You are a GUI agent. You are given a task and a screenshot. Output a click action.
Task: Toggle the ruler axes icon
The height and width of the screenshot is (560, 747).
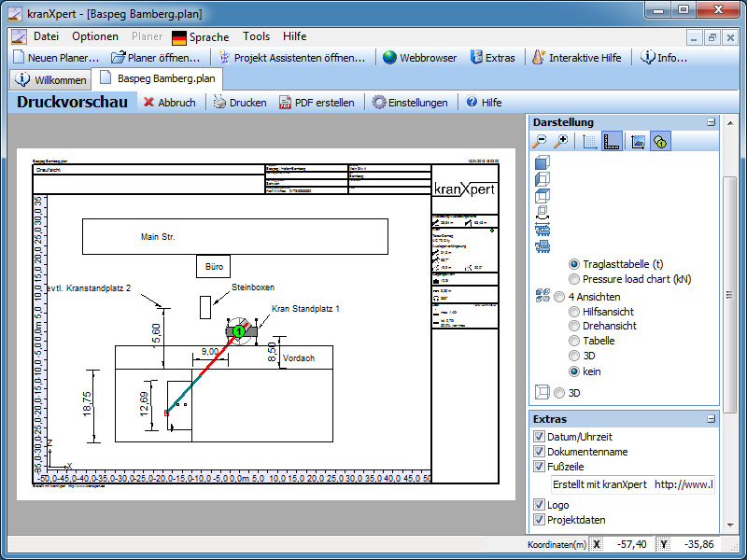[x=612, y=142]
